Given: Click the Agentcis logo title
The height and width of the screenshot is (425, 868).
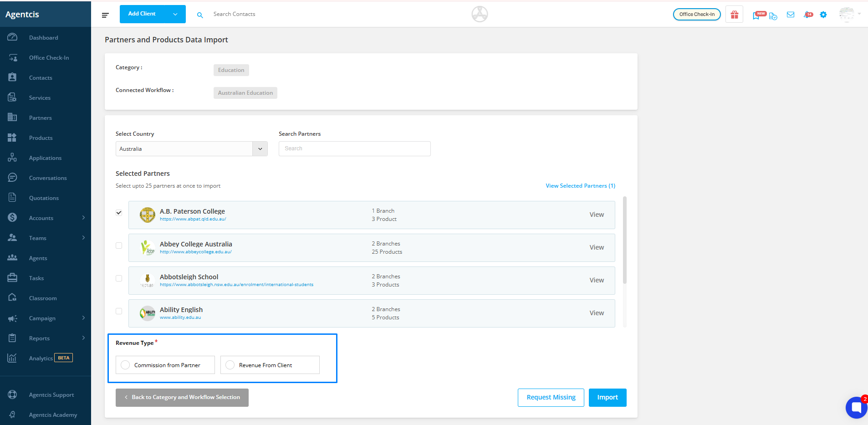Looking at the screenshot, I should click(x=22, y=15).
